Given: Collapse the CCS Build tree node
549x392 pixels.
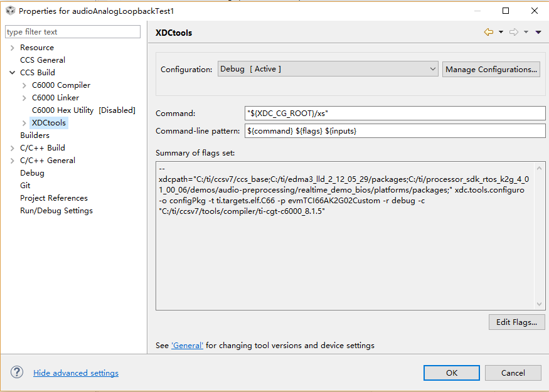Looking at the screenshot, I should point(13,73).
